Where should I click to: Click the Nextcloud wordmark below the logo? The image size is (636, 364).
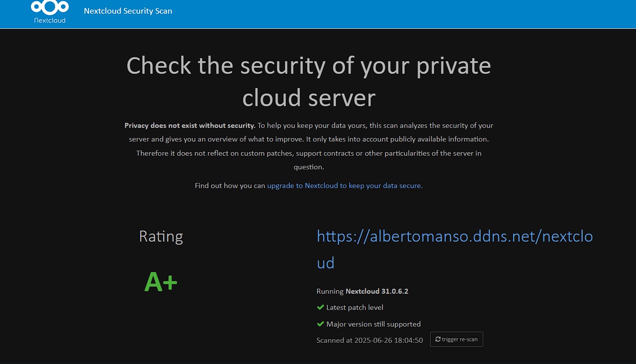[50, 20]
